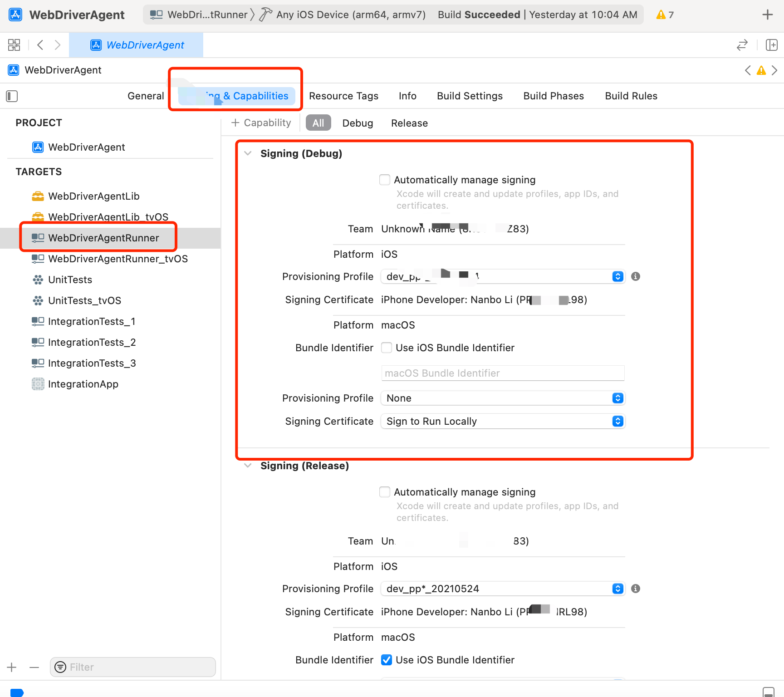Switch to the Build Settings tab
Viewport: 784px width, 697px height.
click(470, 96)
